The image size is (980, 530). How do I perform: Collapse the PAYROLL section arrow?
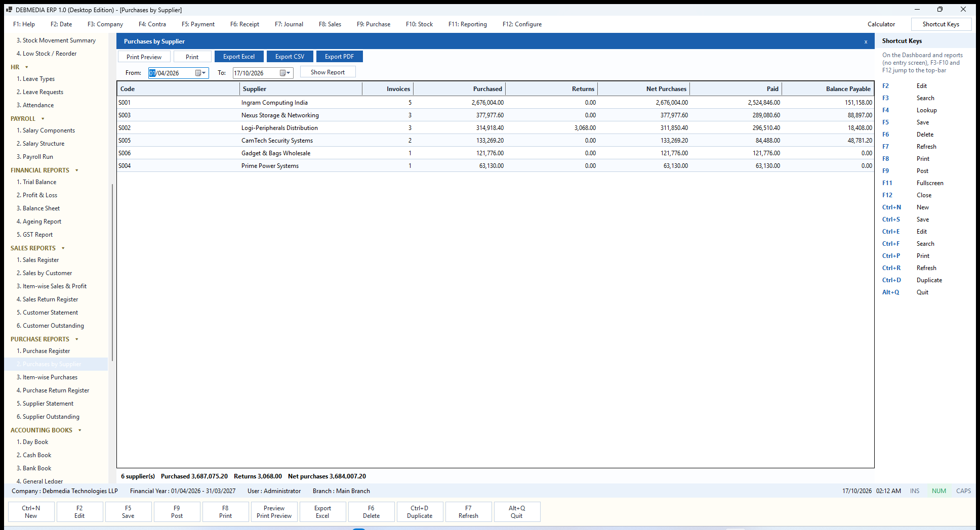click(43, 119)
